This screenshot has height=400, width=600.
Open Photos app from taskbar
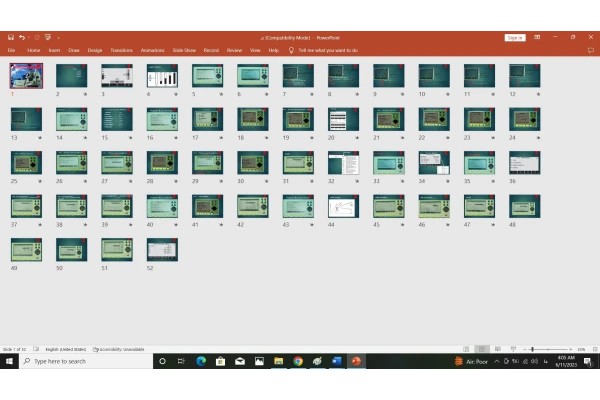[259, 361]
